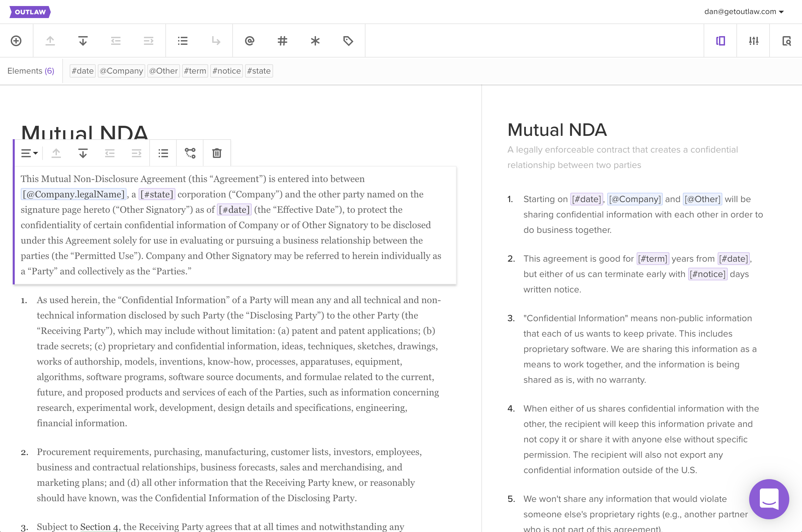Move section up in section toolbar
Viewport: 802px width, 532px height.
click(56, 153)
